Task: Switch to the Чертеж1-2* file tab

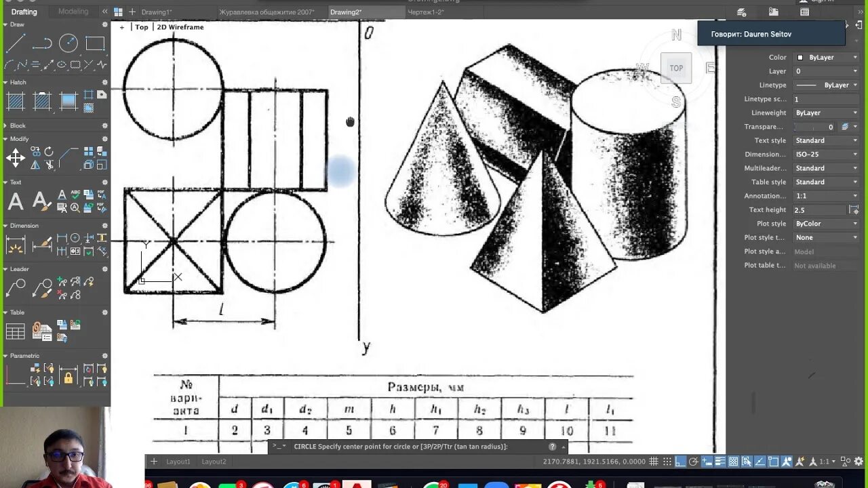Action: click(x=426, y=12)
